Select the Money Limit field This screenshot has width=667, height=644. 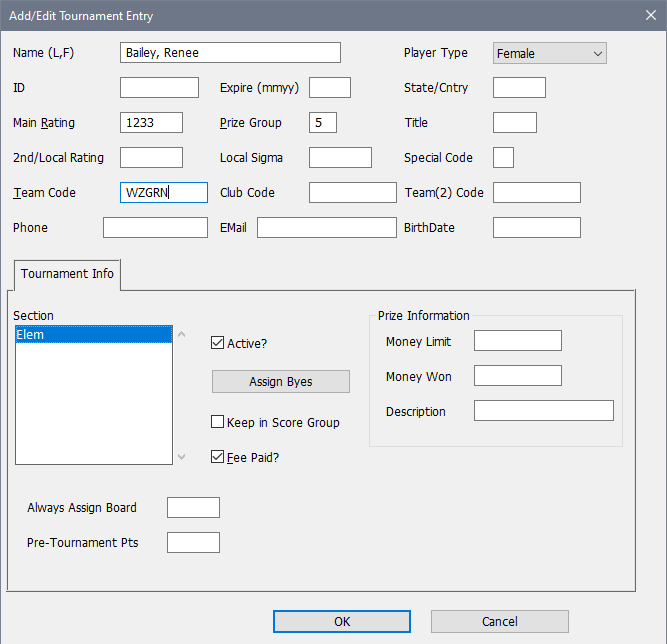pyautogui.click(x=517, y=341)
